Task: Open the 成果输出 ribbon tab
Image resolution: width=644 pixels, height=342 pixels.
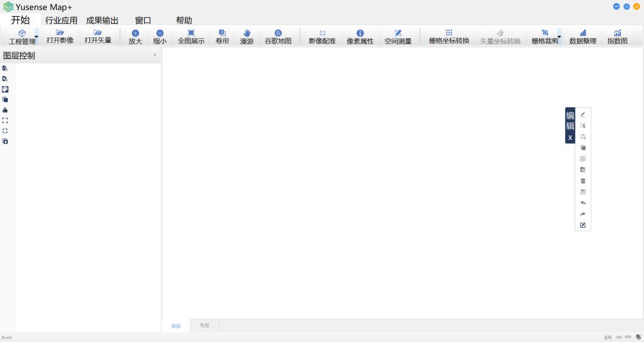Action: pos(102,20)
